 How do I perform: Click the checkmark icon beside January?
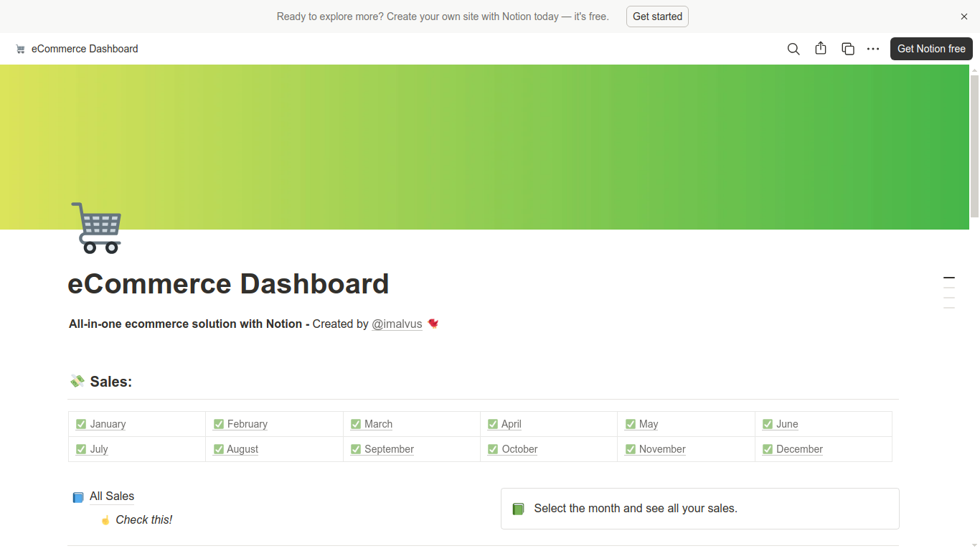pyautogui.click(x=81, y=424)
